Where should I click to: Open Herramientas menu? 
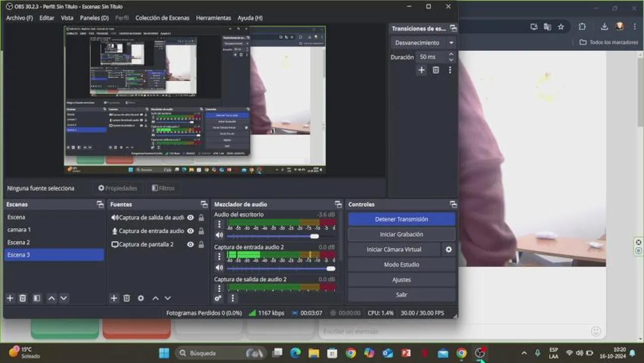pyautogui.click(x=214, y=18)
